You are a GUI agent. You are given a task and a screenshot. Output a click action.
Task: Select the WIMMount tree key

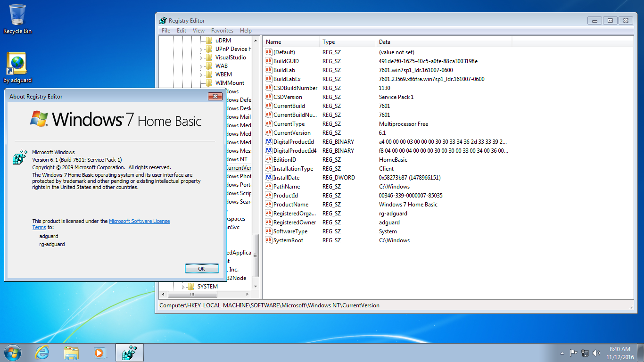(x=230, y=83)
